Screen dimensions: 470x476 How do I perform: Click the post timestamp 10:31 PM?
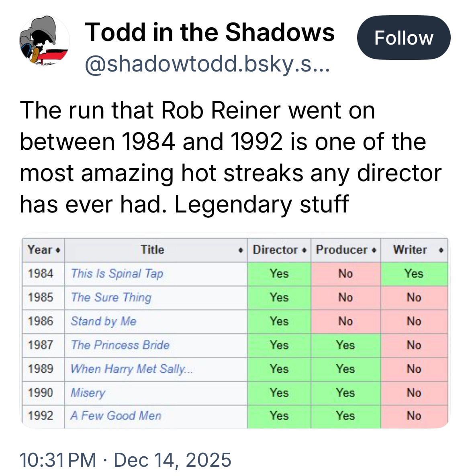click(x=58, y=460)
